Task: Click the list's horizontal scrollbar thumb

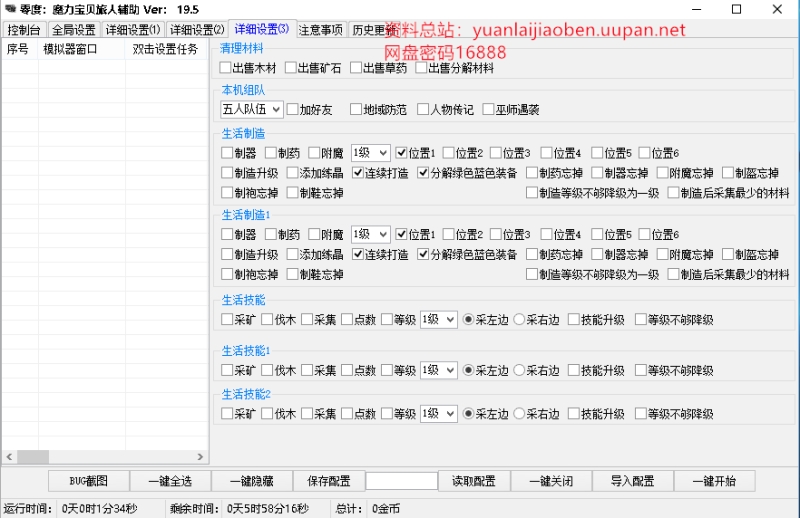Action: (33, 456)
